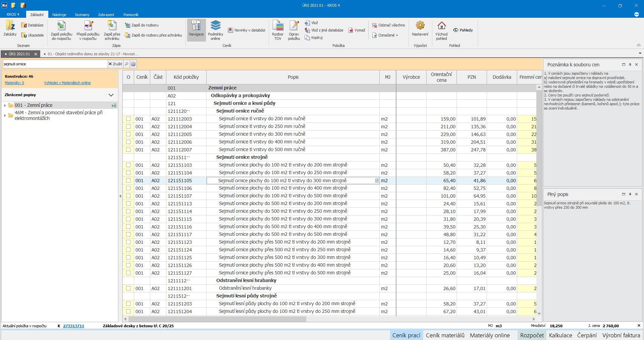Check the box for item 121112003
The image size is (644, 340).
coord(128,119)
